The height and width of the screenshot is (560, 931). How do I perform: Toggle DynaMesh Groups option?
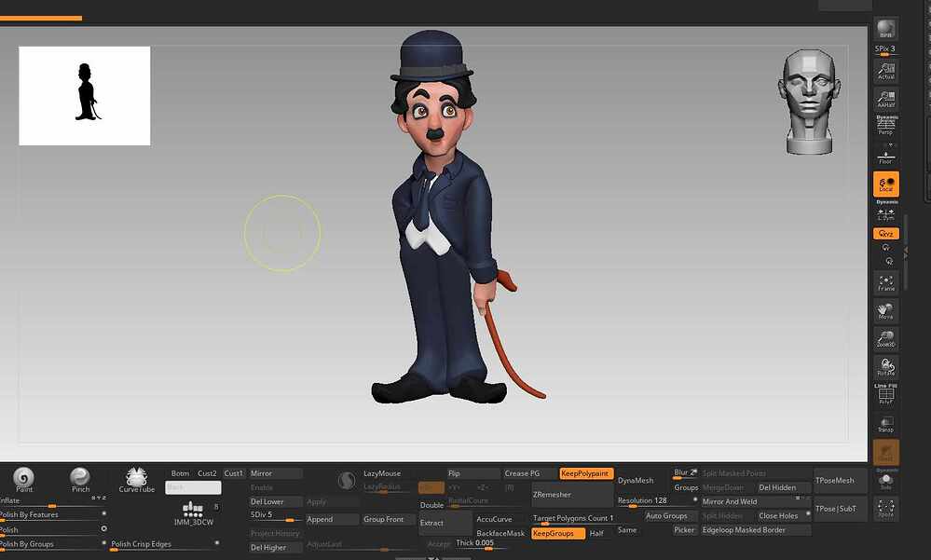tap(686, 487)
